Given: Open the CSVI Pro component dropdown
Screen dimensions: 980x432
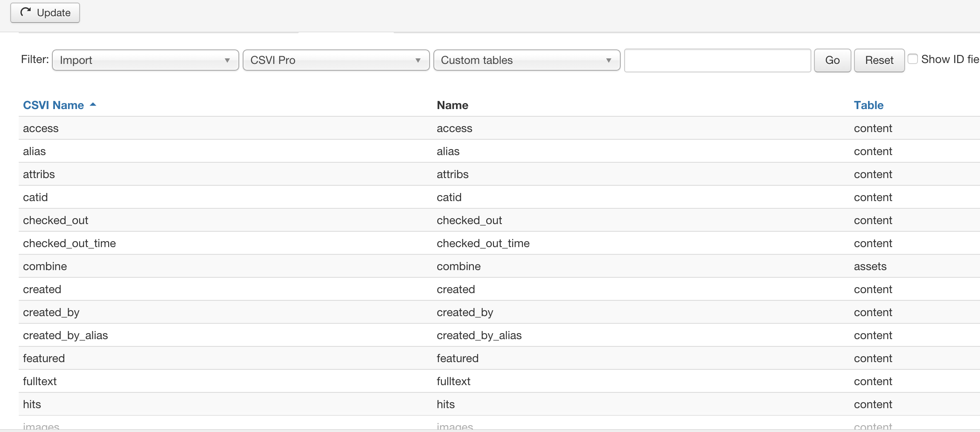Looking at the screenshot, I should point(335,60).
